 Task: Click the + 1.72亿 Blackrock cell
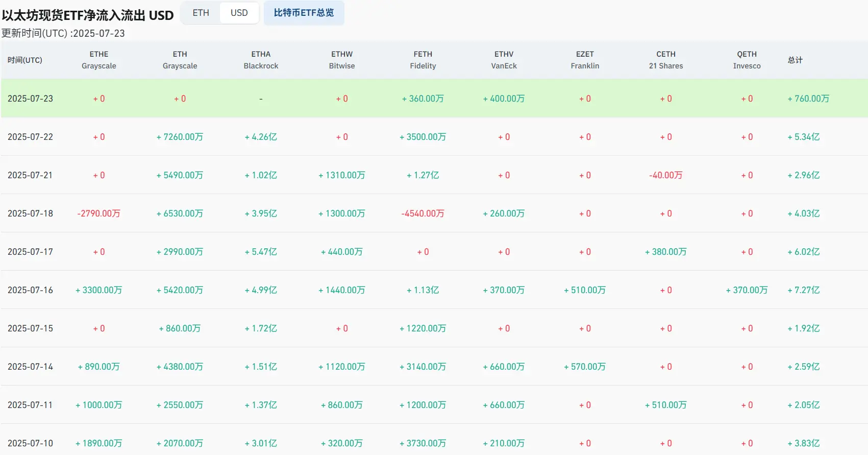point(261,328)
